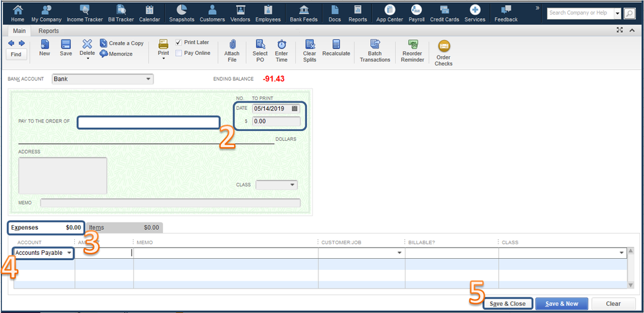This screenshot has height=313, width=644.
Task: Collapse the ribbon with the up chevron
Action: click(632, 30)
